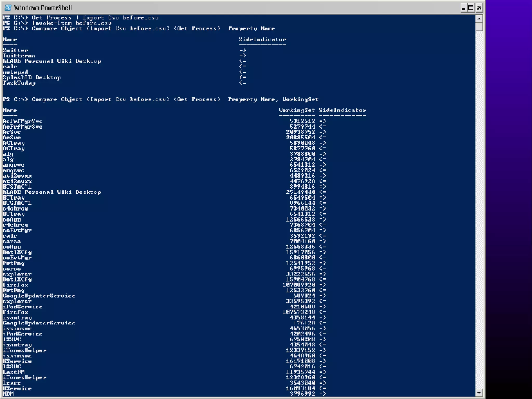The image size is (532, 399).
Task: Maximize the Windows PowerShell window
Action: 471,8
